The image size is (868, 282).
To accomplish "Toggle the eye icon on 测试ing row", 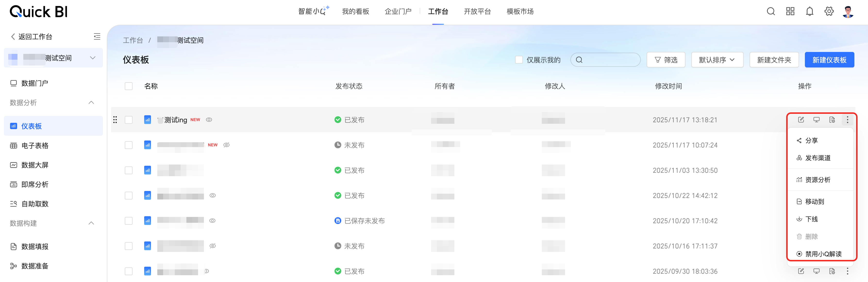I will pyautogui.click(x=209, y=120).
